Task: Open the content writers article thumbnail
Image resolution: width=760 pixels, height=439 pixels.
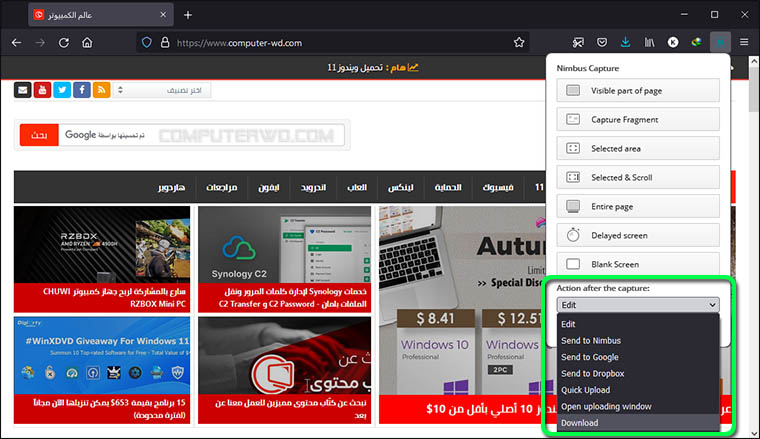Action: (285, 355)
